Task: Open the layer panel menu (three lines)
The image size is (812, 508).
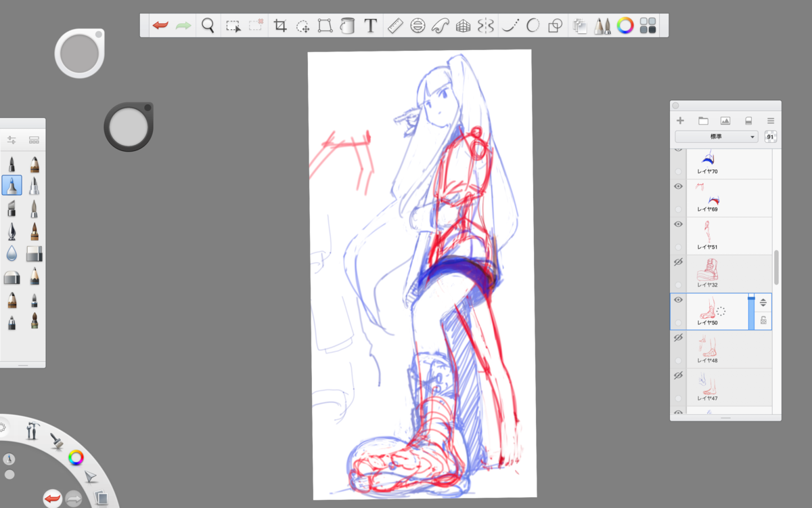Action: pos(771,121)
